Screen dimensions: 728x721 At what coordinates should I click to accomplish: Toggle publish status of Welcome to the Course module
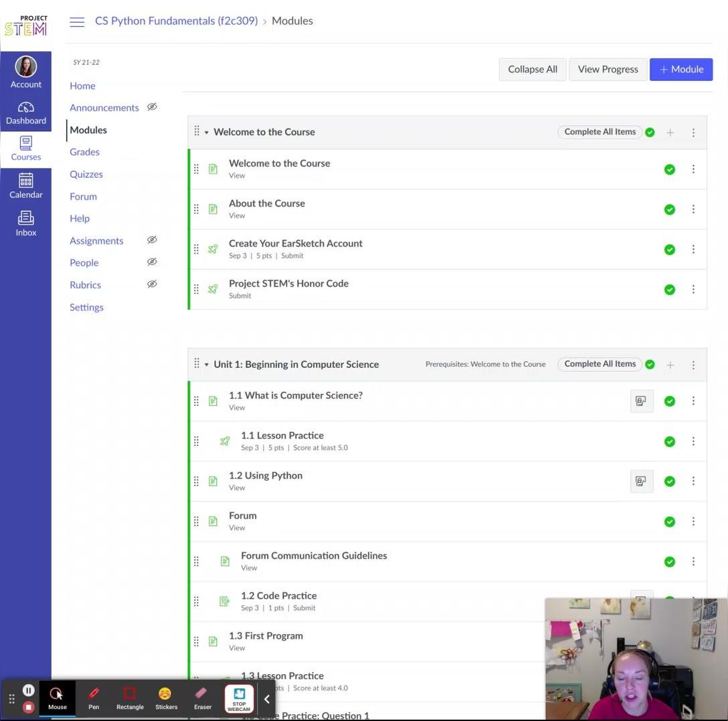(650, 132)
